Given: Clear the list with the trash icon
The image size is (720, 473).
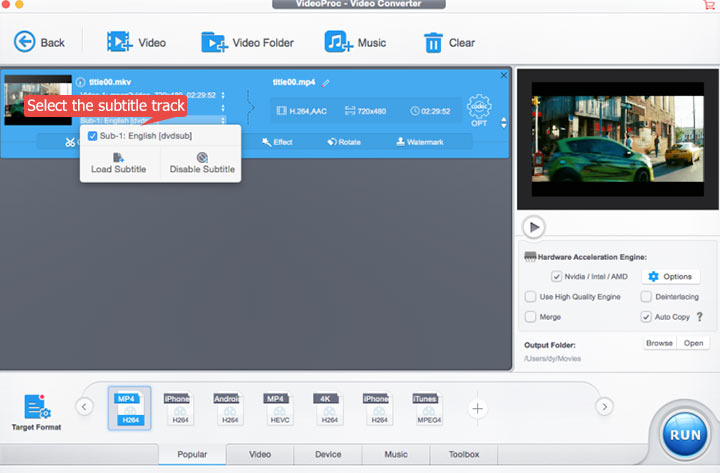Looking at the screenshot, I should [x=433, y=42].
